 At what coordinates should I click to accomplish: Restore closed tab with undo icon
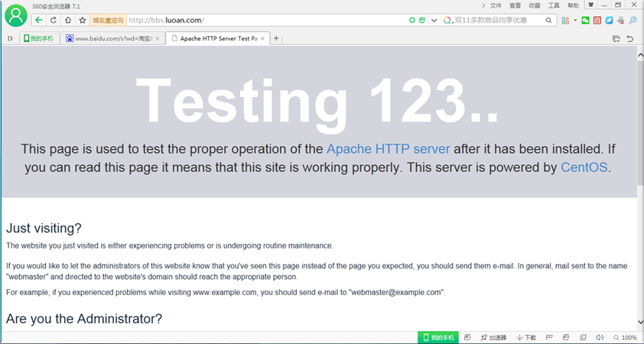pyautogui.click(x=630, y=38)
